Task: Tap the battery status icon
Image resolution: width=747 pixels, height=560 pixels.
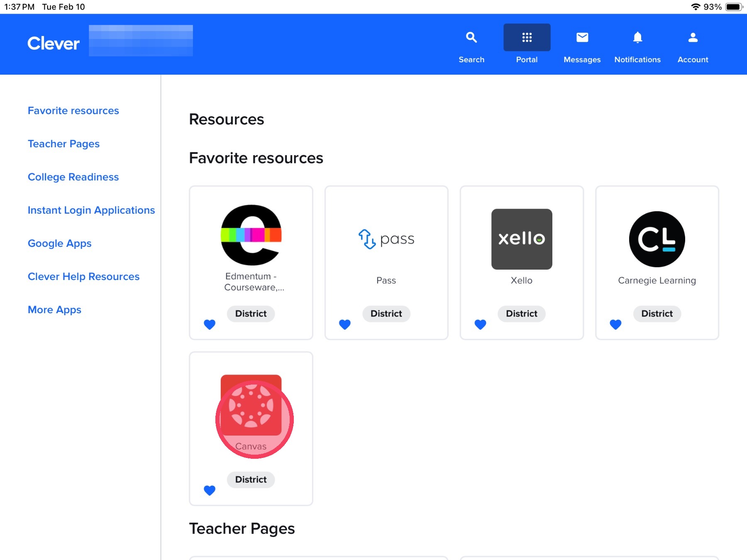Action: tap(734, 7)
